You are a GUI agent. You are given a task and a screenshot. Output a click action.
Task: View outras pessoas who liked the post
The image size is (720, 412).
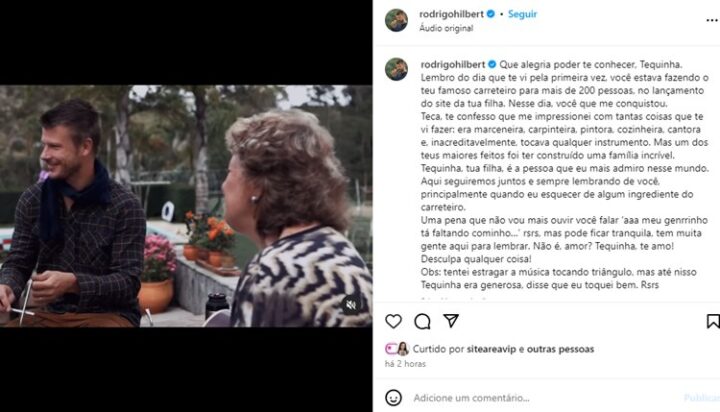(560, 349)
